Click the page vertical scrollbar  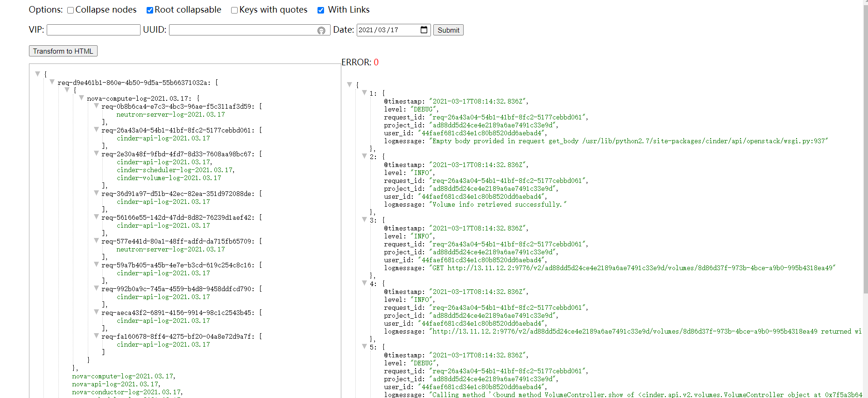(865, 149)
